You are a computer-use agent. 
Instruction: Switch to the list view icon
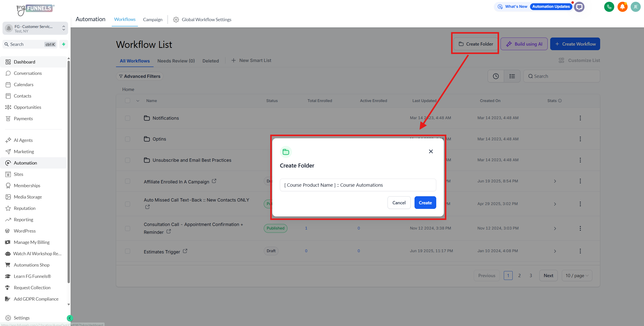(x=512, y=76)
